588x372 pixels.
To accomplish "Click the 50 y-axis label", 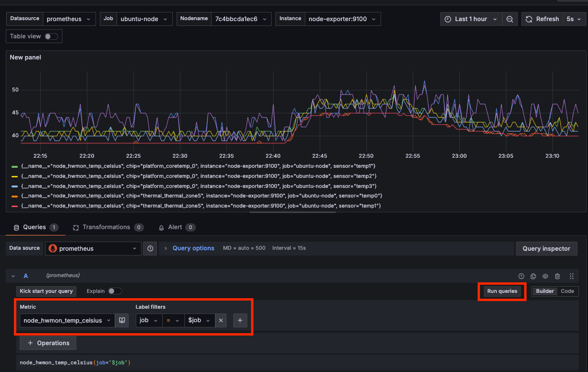I will point(15,90).
